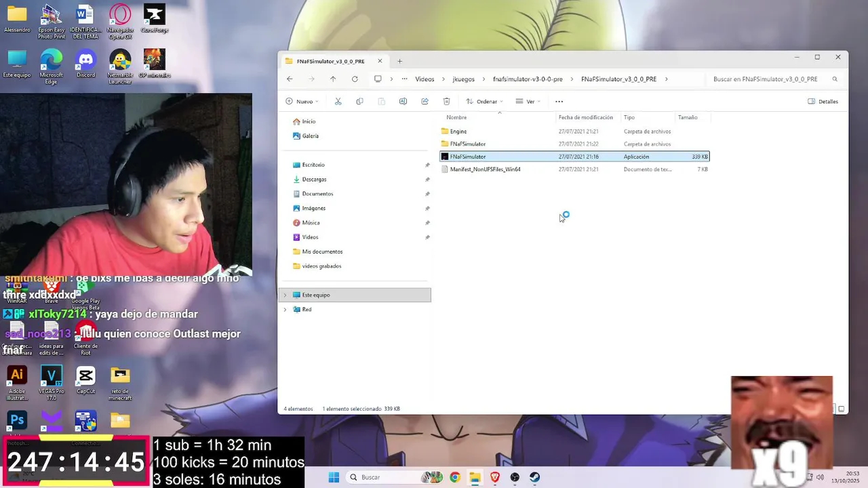Unpin Descargas using its pin icon
Viewport: 868px width, 488px height.
coord(427,180)
